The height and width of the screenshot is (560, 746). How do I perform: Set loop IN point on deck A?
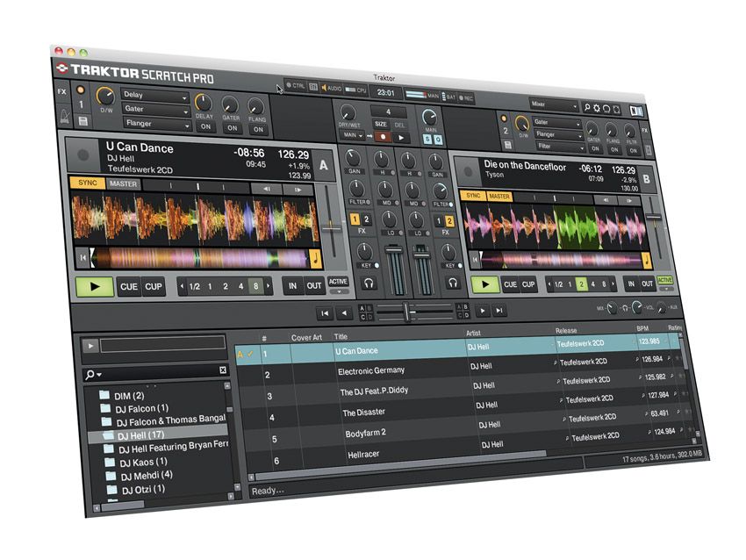(x=292, y=286)
